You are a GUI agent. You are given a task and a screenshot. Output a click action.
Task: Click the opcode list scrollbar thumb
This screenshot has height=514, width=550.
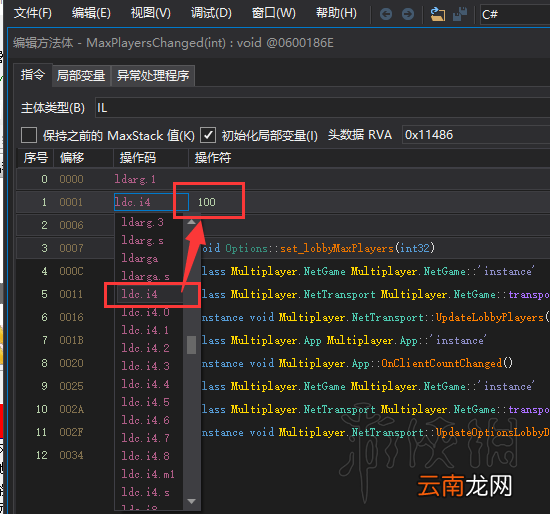point(192,345)
